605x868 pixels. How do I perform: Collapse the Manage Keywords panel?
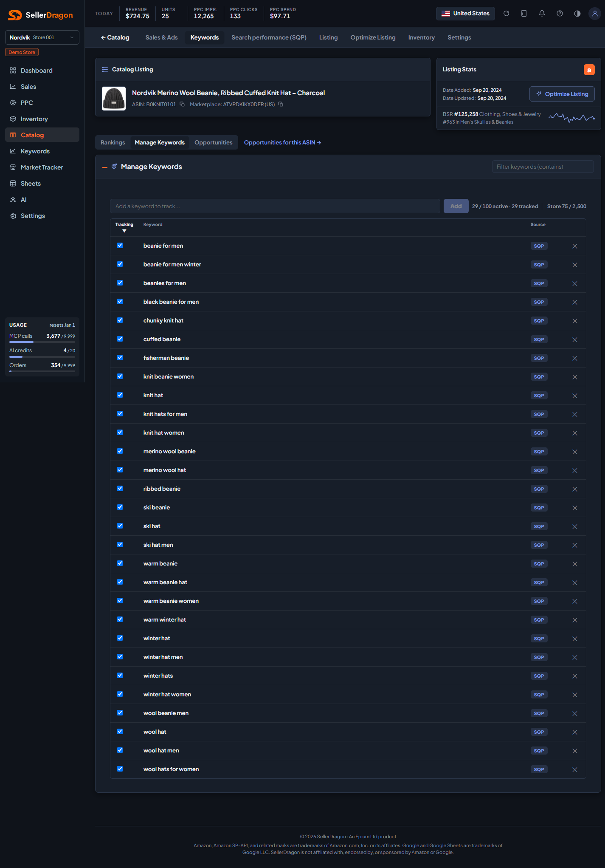tap(105, 167)
